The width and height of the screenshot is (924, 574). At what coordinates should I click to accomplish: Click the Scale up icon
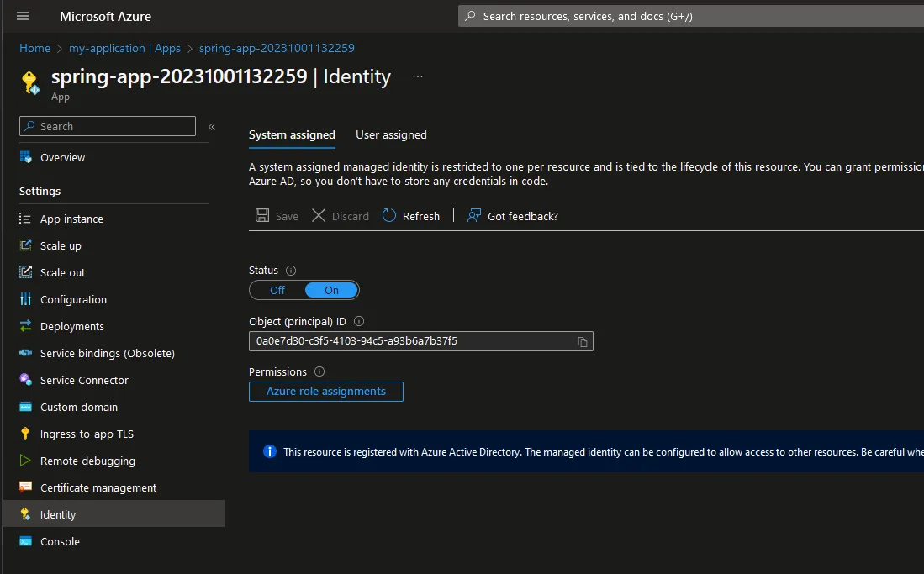click(x=25, y=245)
